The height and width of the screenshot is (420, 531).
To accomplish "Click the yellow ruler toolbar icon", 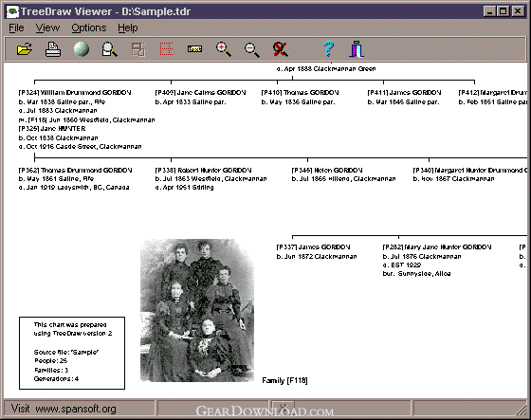I will [194, 49].
